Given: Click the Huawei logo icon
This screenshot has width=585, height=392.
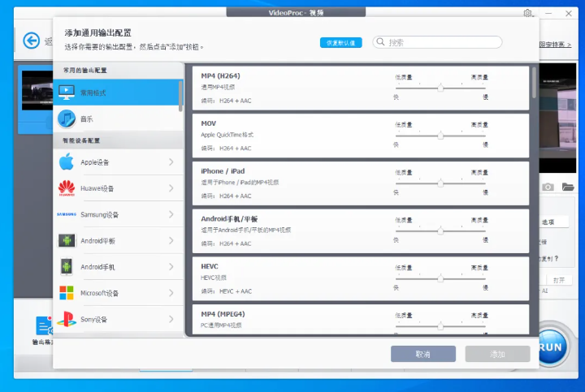Looking at the screenshot, I should coord(67,188).
